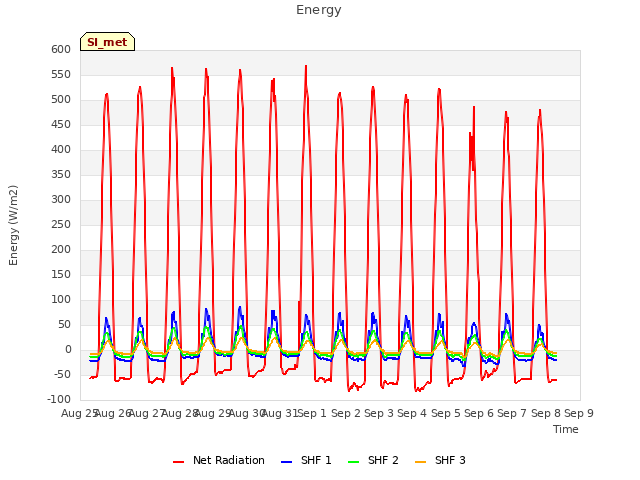Click the 0 y-axis tick label

coord(68,349)
